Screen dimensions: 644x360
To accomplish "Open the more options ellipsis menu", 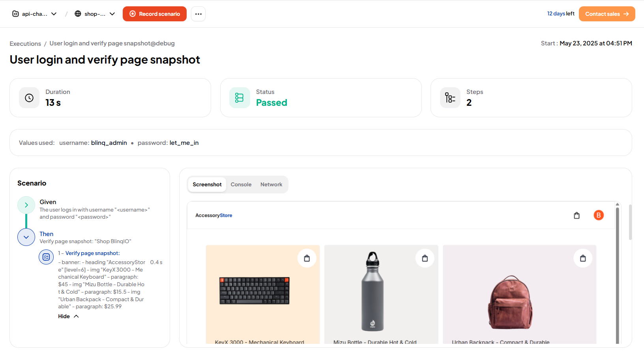I will point(198,13).
